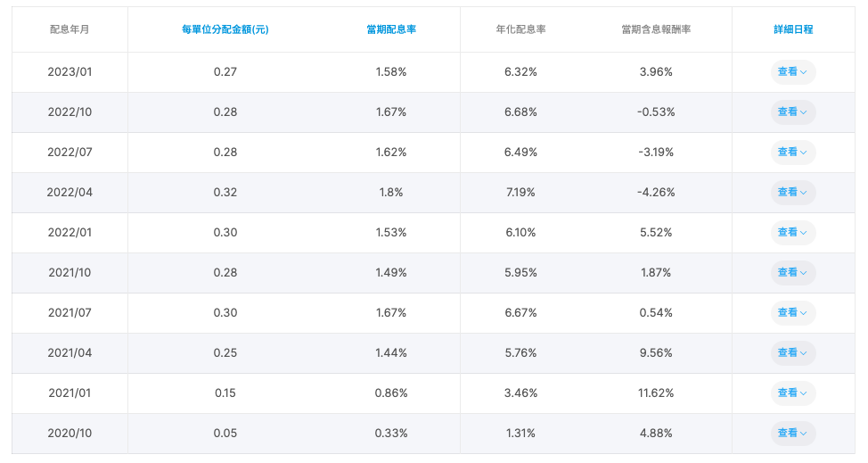Open 查看 dropdown for 2022/07 dividend
The width and height of the screenshot is (868, 463).
pos(792,153)
